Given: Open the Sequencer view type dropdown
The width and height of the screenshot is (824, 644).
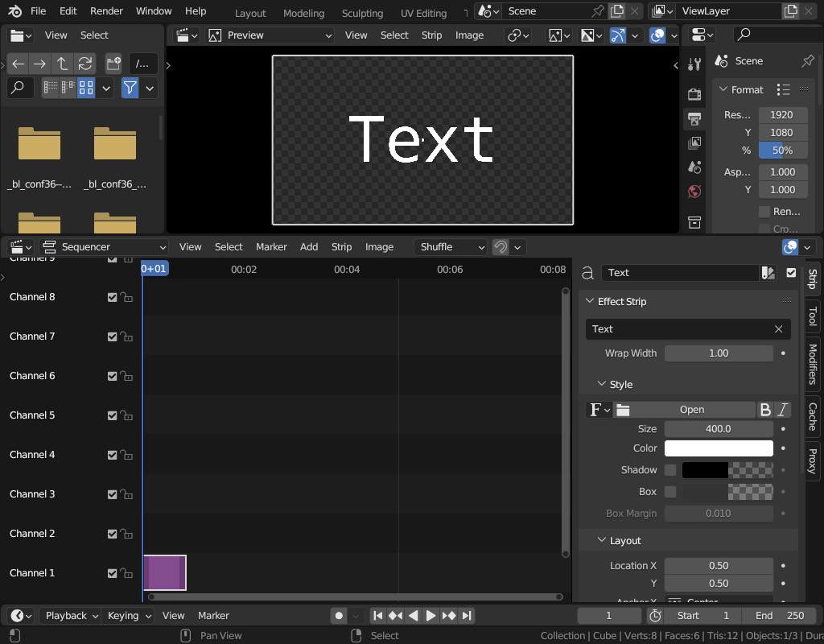Looking at the screenshot, I should click(x=104, y=247).
